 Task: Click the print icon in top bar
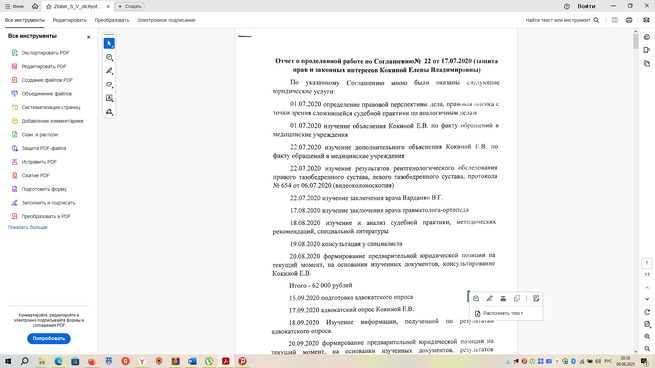click(x=629, y=20)
